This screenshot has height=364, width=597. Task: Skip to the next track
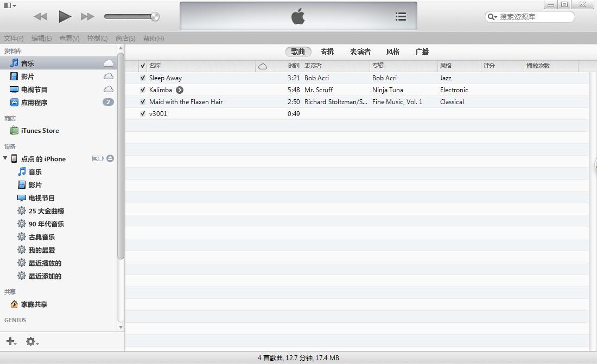(87, 16)
